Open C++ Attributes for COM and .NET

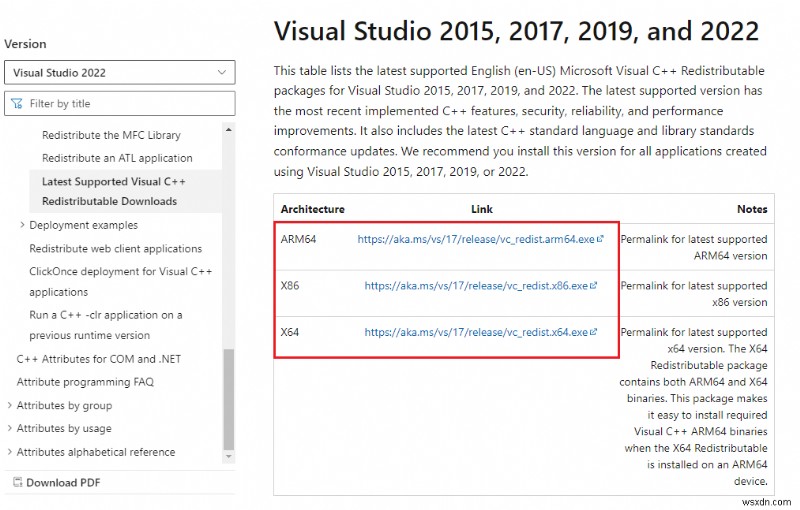click(98, 359)
